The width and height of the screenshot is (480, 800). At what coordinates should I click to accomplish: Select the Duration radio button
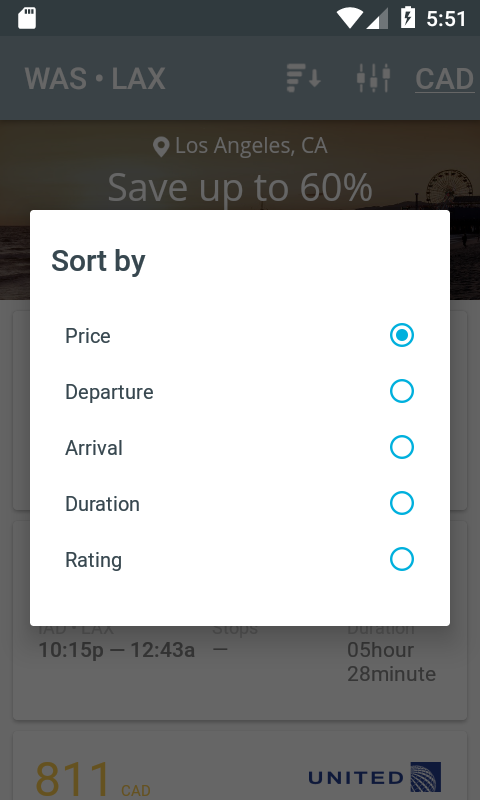[402, 503]
